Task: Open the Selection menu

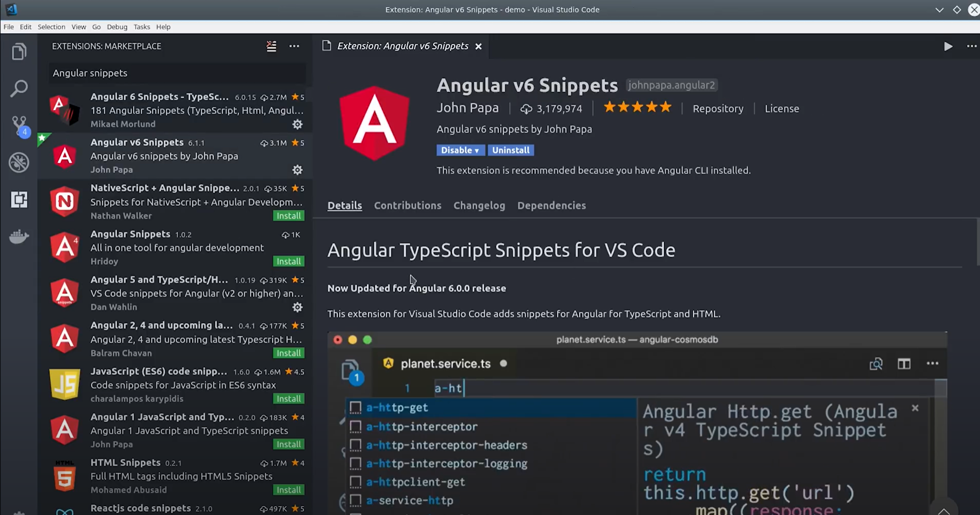Action: click(51, 27)
